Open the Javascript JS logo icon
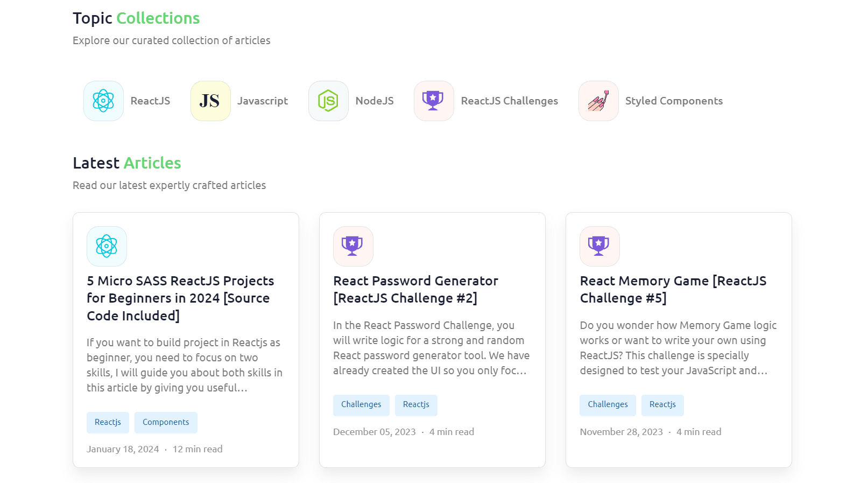 [210, 101]
